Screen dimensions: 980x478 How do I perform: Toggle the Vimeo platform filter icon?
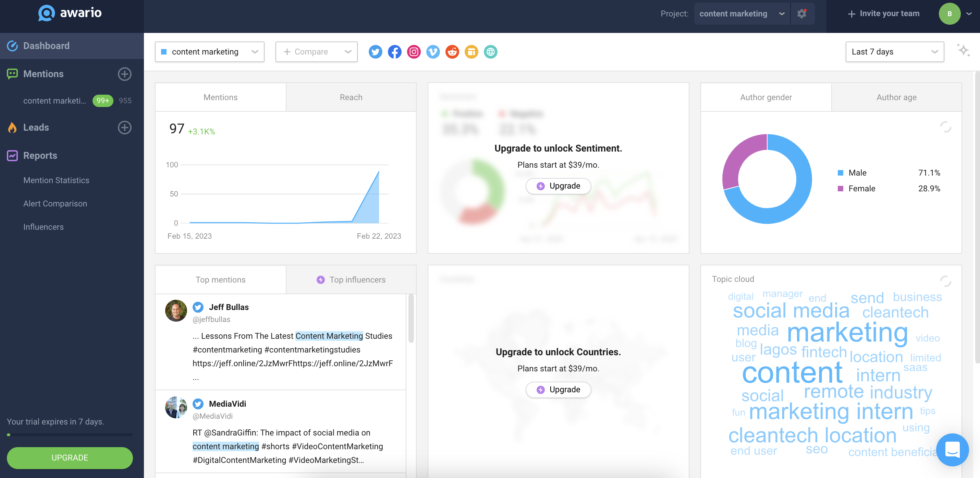(433, 51)
